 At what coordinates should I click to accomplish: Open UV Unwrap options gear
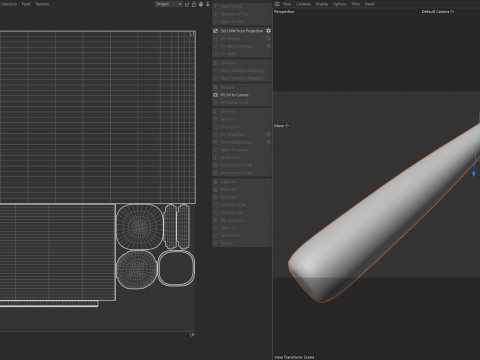coord(268,39)
